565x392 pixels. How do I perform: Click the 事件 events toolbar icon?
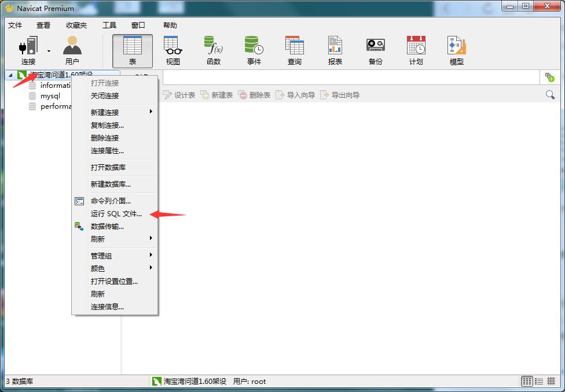(254, 50)
